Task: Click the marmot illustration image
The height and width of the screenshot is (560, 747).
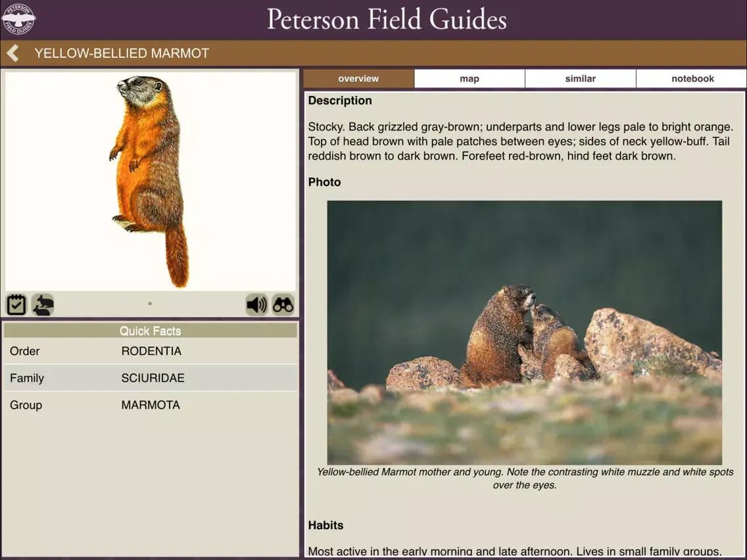Action: (151, 181)
